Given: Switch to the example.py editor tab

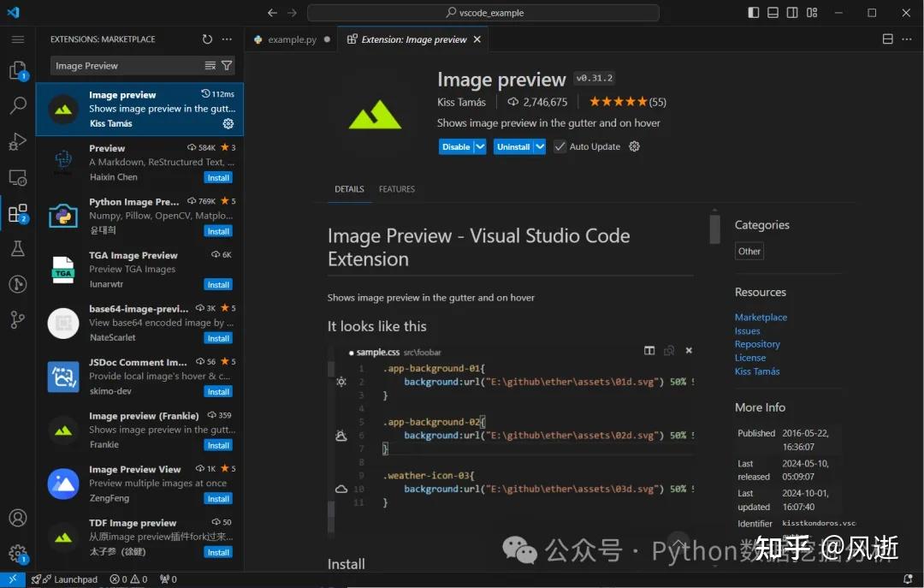Looking at the screenshot, I should coord(292,39).
